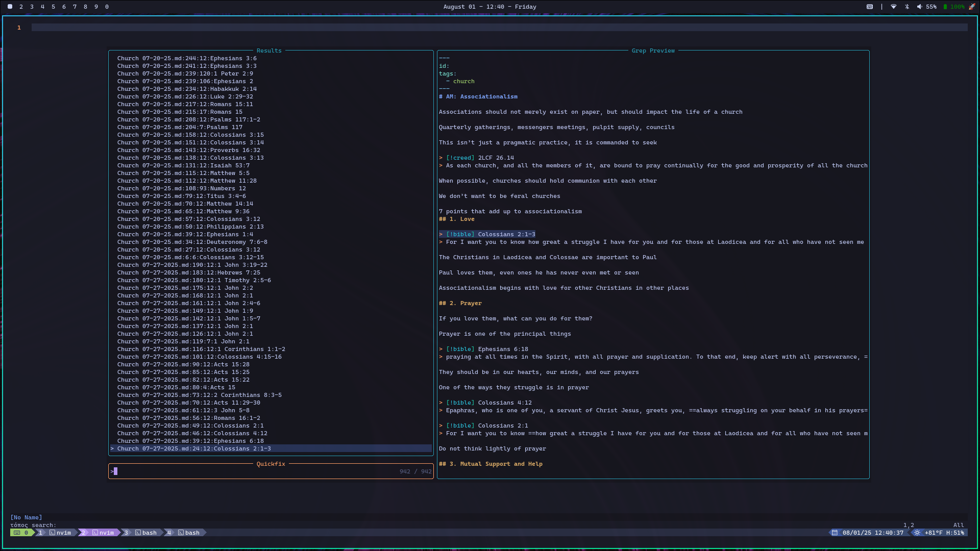Switch to workspace 9
This screenshot has height=551, width=980.
(x=96, y=7)
